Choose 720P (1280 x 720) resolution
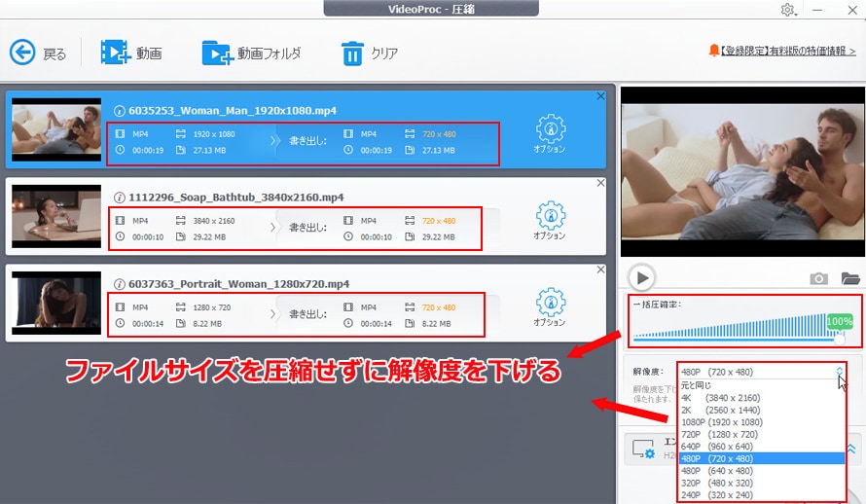Viewport: 866px width, 504px height. point(762,435)
